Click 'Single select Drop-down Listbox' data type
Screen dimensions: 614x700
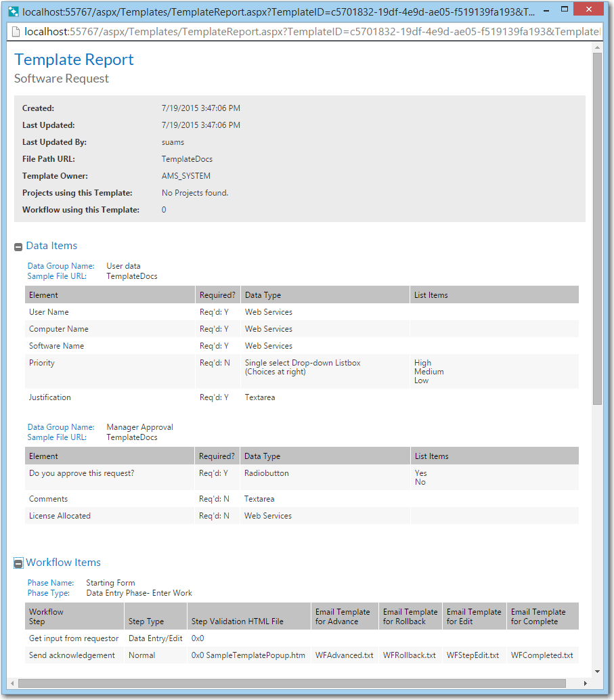pos(303,363)
